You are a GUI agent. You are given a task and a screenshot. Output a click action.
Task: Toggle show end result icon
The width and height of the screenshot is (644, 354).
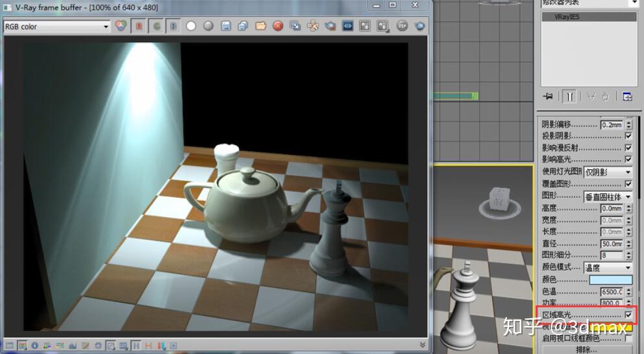[x=569, y=97]
